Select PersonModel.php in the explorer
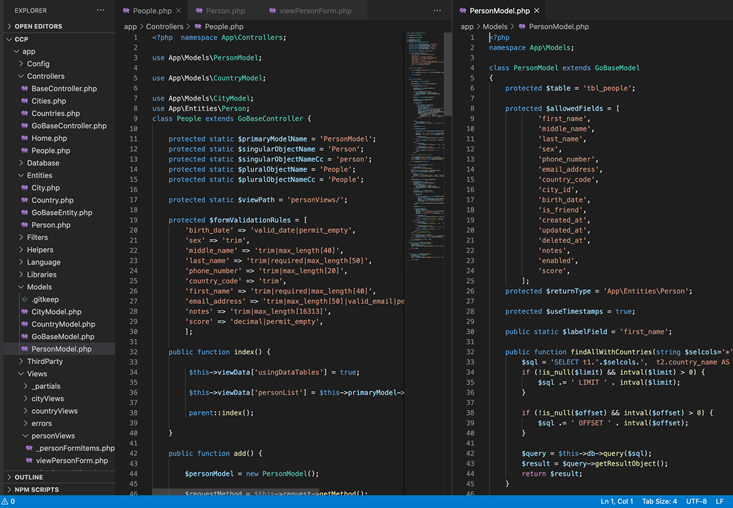Screen dimensions: 733x508 [59, 349]
